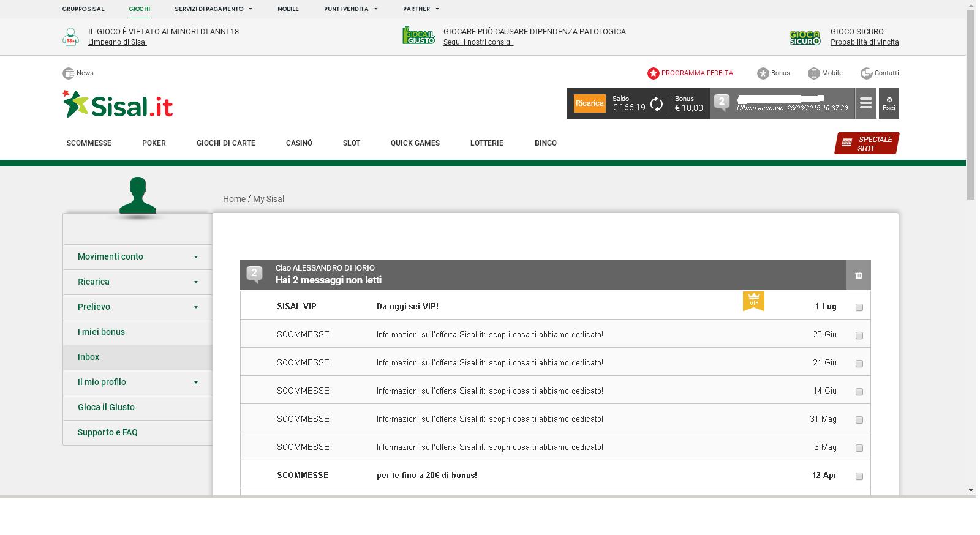980x535 pixels.
Task: Go to Home breadcrumb link
Action: pyautogui.click(x=234, y=199)
